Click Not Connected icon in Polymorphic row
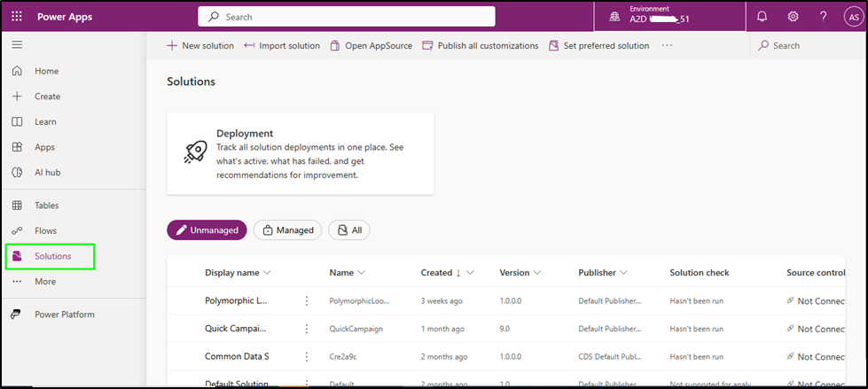Viewport: 868px width, 389px height. tap(791, 300)
